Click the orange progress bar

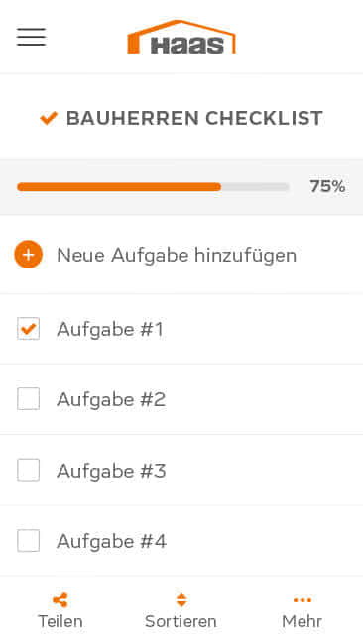point(153,187)
